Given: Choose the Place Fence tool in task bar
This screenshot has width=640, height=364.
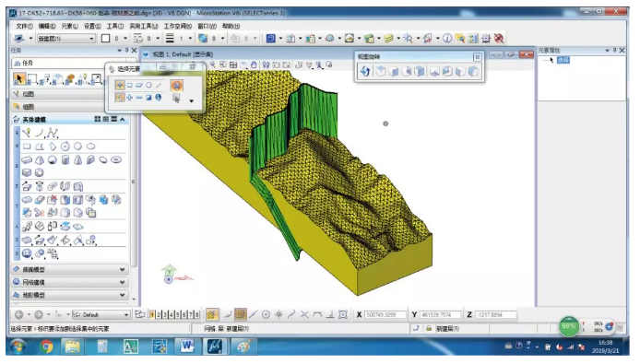Looking at the screenshot, I should tap(32, 78).
